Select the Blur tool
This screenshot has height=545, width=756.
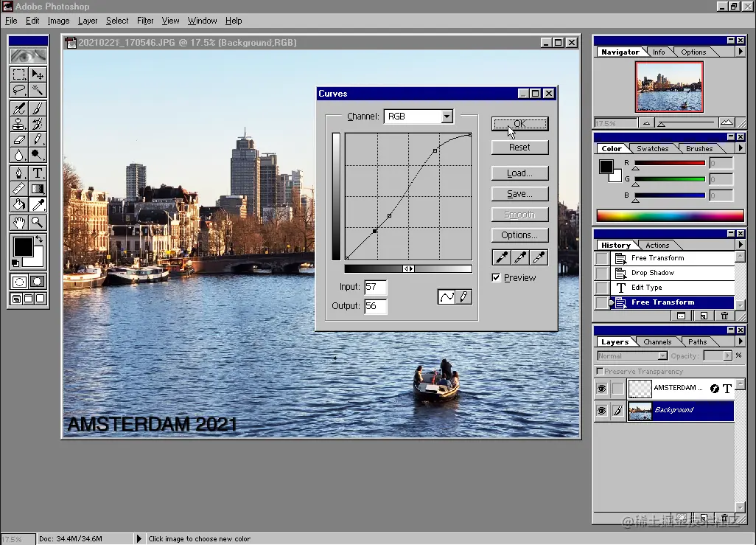pos(19,156)
